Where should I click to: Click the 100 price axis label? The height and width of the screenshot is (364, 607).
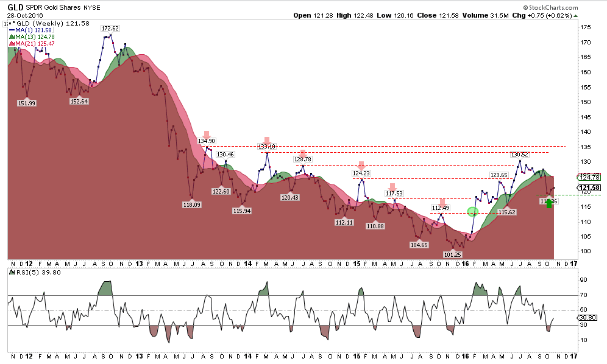[x=586, y=251]
